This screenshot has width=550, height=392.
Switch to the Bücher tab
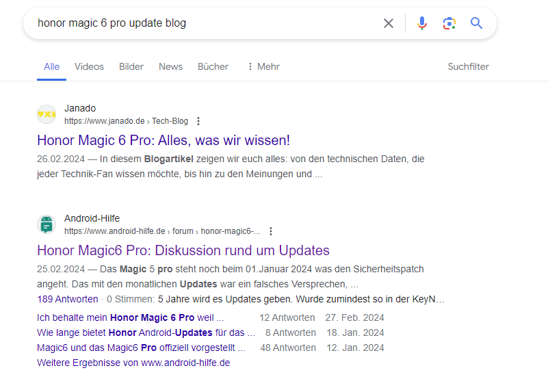(x=213, y=66)
